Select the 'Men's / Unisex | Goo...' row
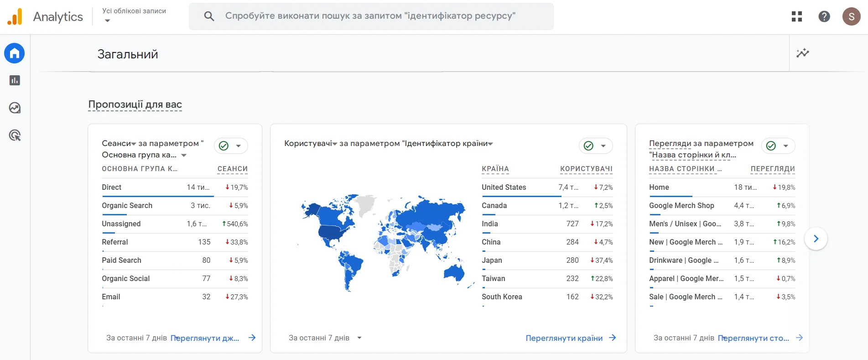868x360 pixels. [722, 224]
